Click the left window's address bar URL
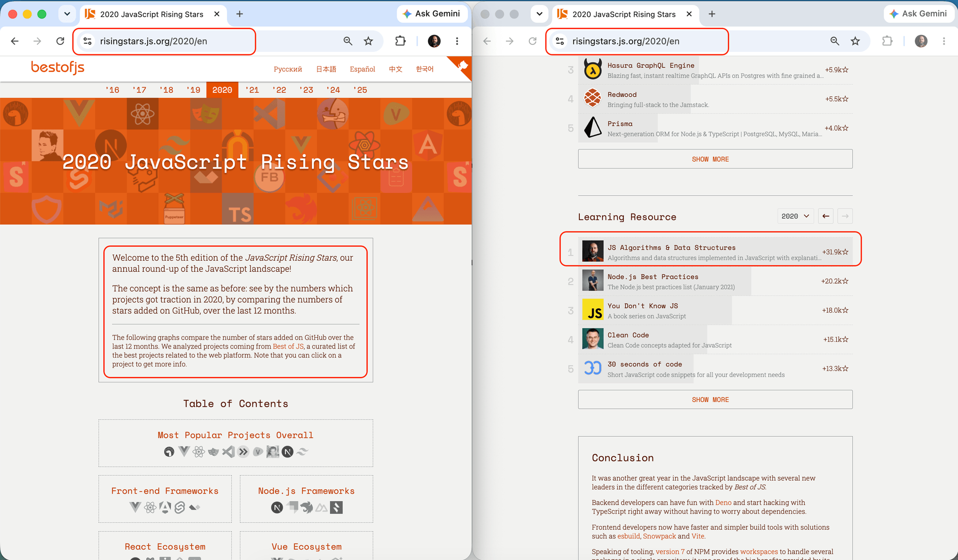 153,41
